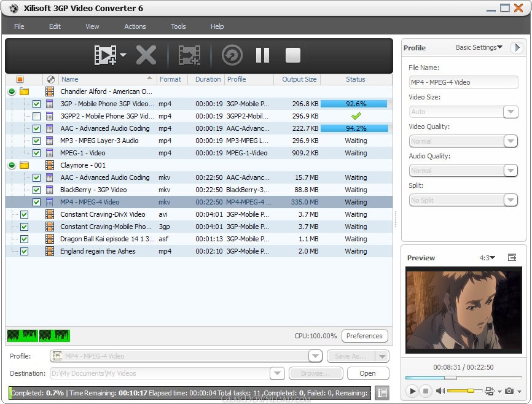The width and height of the screenshot is (532, 404).
Task: Click the green CPU usage graph
Action: pos(38,335)
